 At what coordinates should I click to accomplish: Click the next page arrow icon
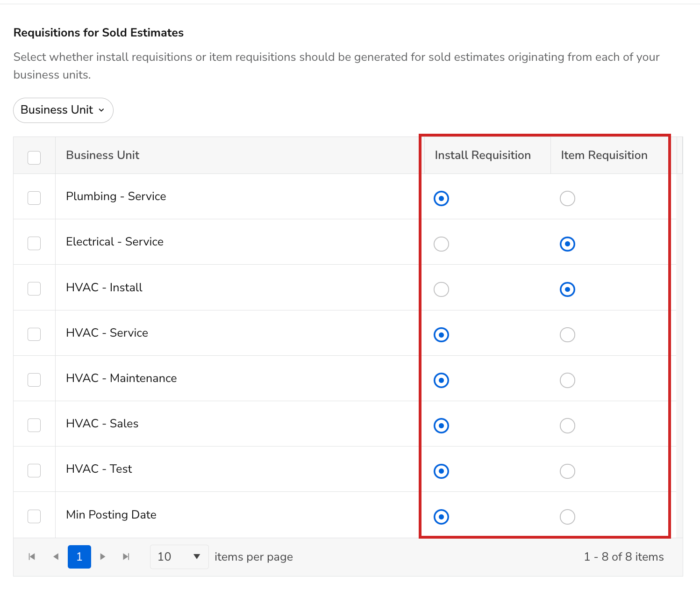tap(102, 556)
